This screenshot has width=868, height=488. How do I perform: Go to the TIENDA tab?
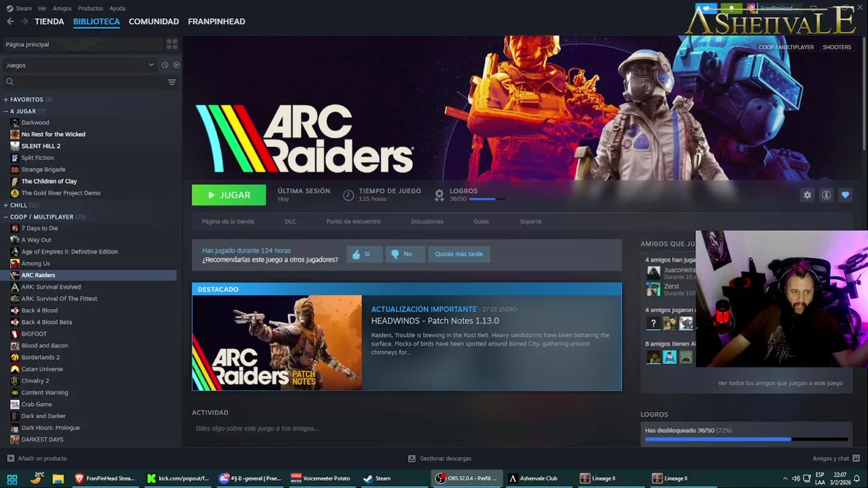click(x=50, y=22)
